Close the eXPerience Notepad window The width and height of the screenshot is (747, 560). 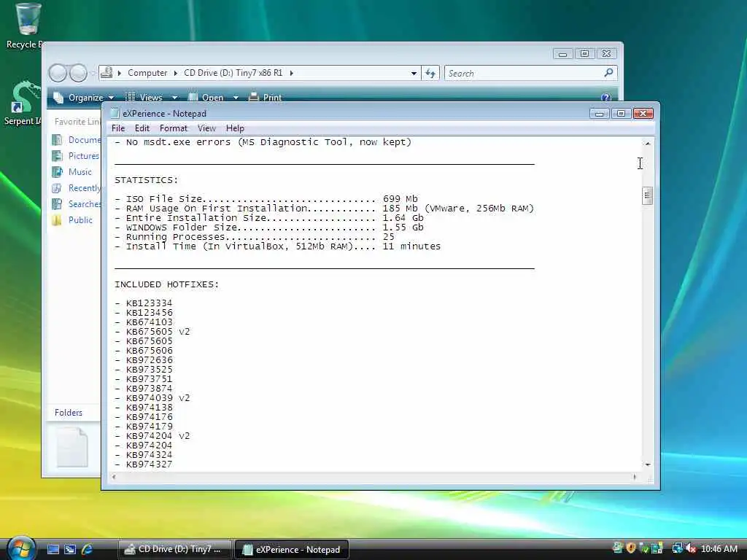643,113
